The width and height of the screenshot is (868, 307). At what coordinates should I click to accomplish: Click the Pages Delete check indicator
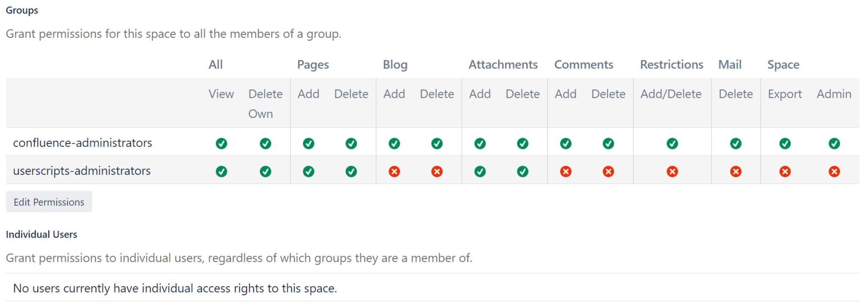[351, 143]
